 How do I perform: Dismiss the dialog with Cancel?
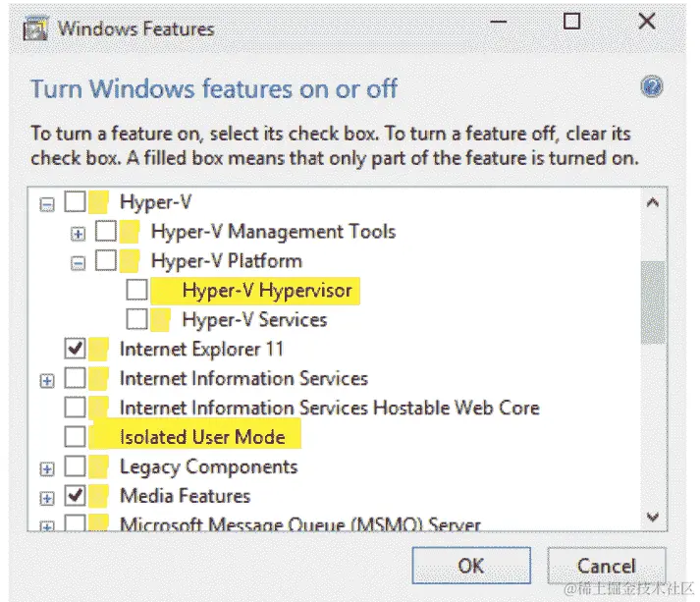(607, 566)
